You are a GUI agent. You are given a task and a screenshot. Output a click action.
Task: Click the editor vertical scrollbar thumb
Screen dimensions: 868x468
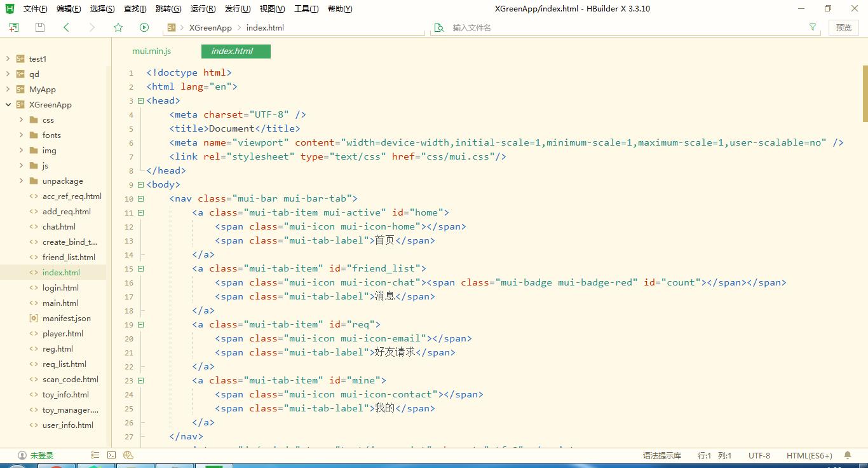pos(865,93)
